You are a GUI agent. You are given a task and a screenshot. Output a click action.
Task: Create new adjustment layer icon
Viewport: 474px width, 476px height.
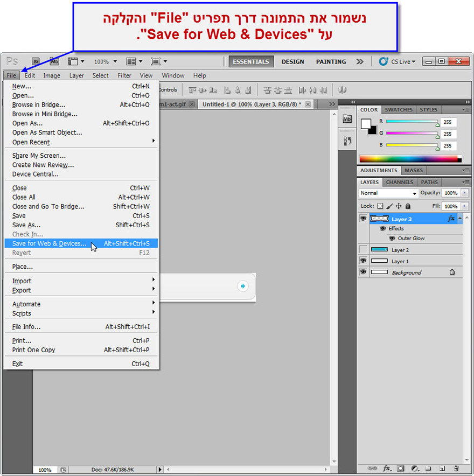point(415,468)
